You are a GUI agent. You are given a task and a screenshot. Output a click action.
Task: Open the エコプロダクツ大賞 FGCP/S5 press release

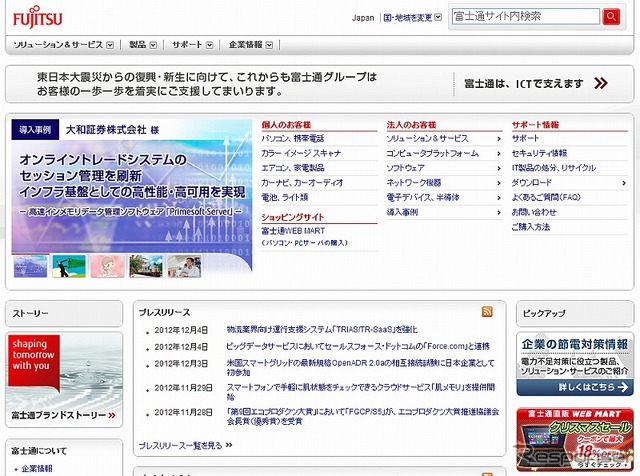point(363,416)
